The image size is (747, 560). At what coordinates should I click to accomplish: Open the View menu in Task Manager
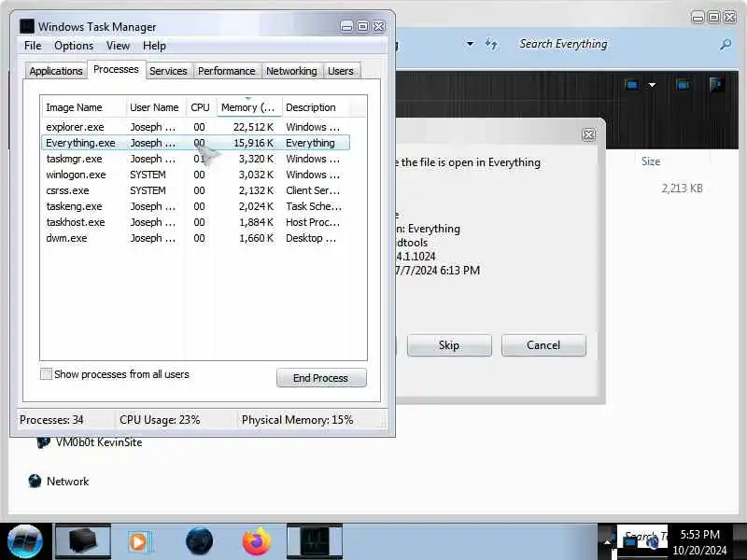[118, 46]
